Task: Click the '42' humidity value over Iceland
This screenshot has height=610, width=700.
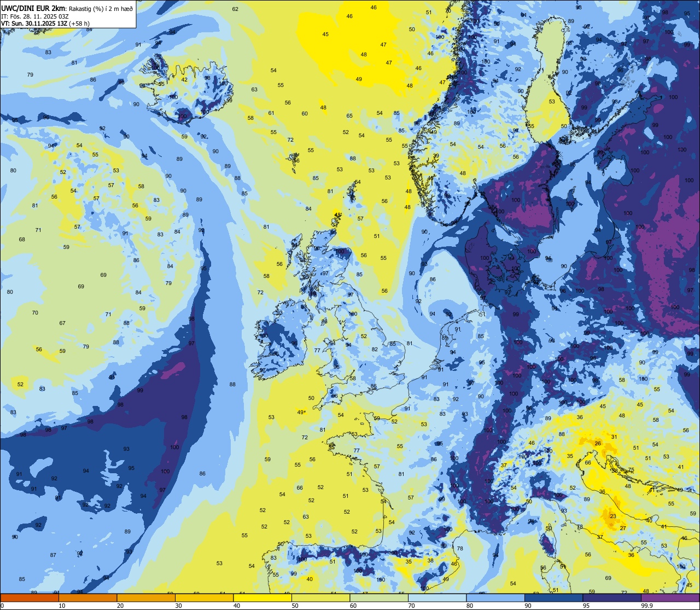Action: click(184, 79)
